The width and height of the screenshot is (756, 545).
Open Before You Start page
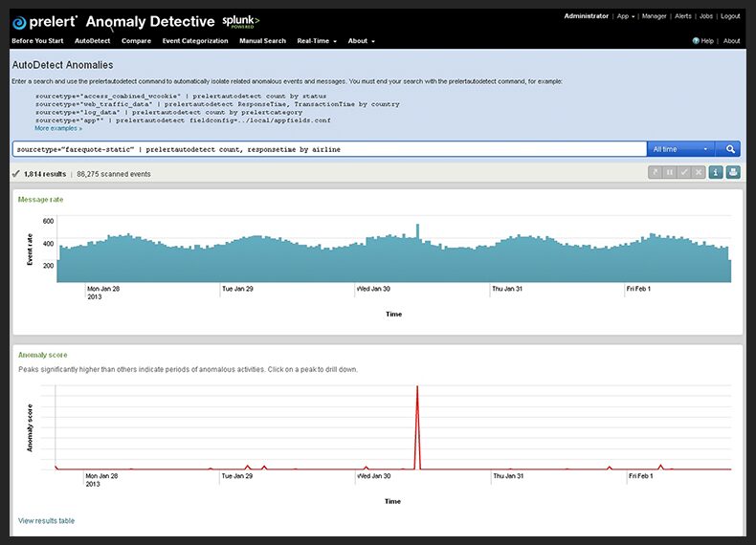[x=37, y=41]
